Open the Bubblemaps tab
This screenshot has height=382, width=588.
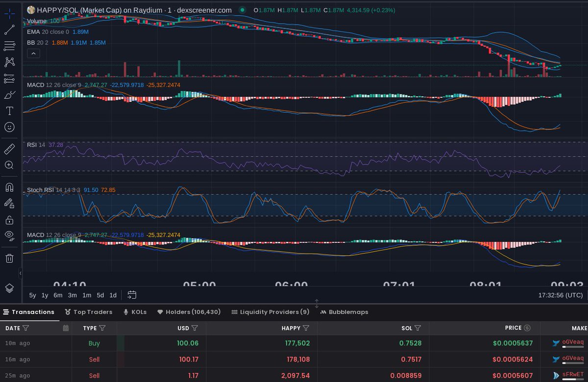pyautogui.click(x=344, y=312)
